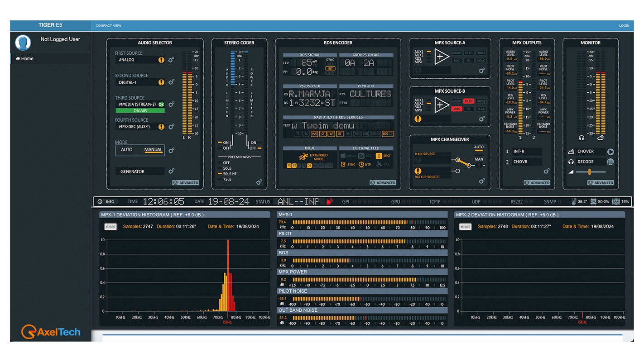
Task: Set MPX changeover to AUTO
Action: (x=479, y=148)
